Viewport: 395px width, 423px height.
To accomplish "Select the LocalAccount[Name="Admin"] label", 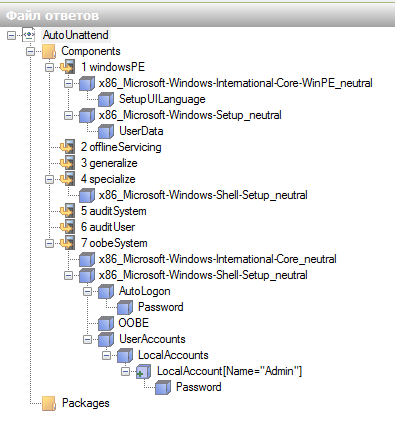I will [x=229, y=371].
